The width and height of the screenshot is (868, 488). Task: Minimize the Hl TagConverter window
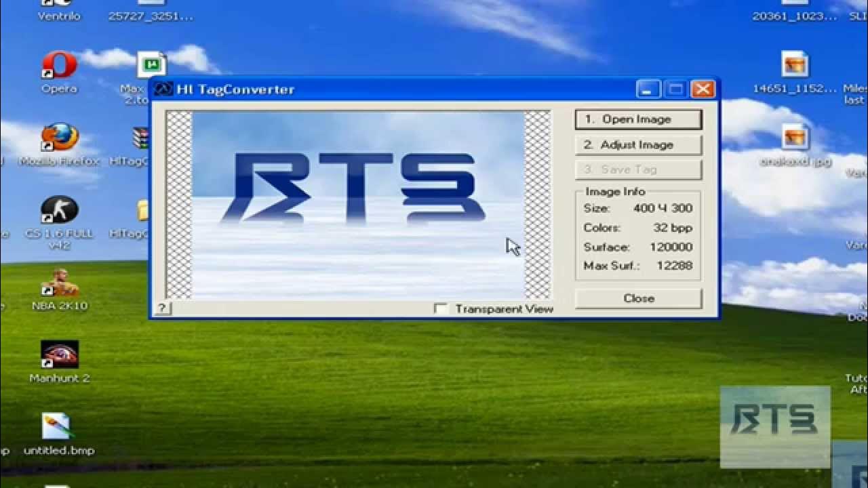[x=647, y=89]
